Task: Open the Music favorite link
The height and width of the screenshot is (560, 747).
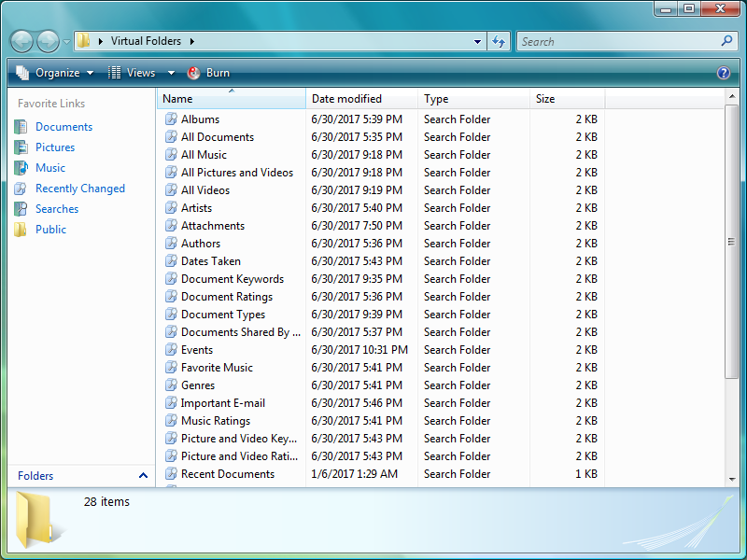Action: click(50, 168)
